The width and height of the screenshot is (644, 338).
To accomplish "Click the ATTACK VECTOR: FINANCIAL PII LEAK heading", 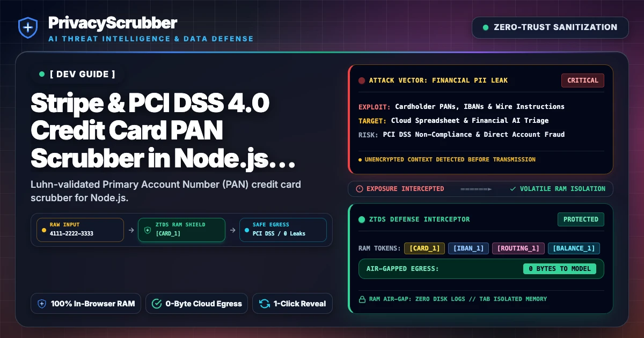I will pyautogui.click(x=438, y=80).
